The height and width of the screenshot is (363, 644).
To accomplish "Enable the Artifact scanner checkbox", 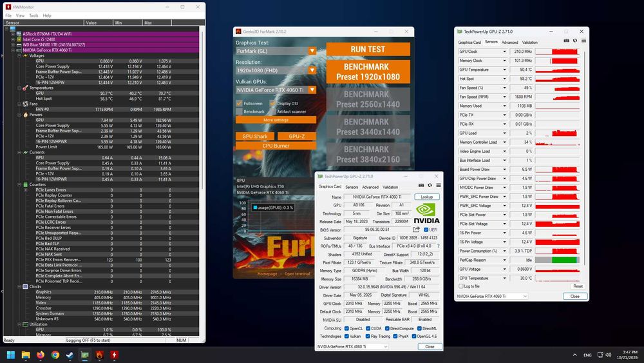I will click(x=272, y=111).
